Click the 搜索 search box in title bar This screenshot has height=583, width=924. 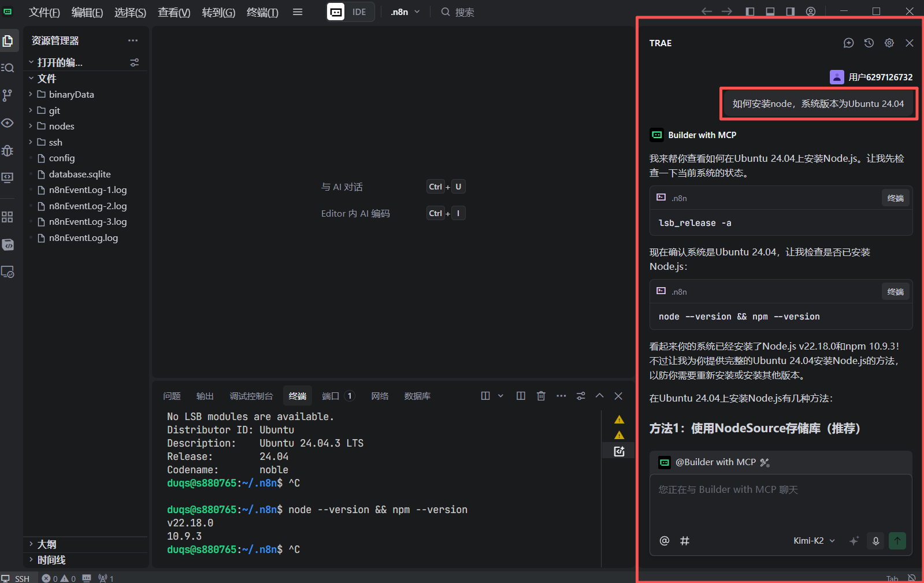click(x=458, y=12)
